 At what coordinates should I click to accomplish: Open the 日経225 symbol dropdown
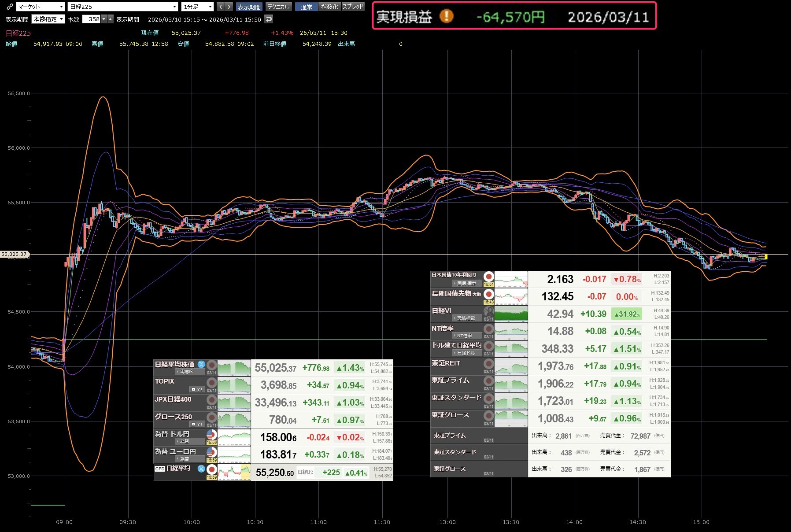pyautogui.click(x=123, y=7)
